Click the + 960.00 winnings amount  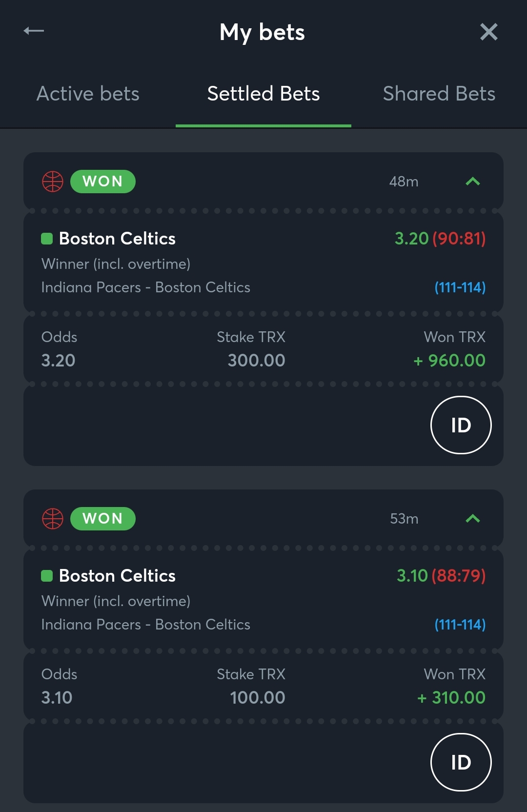[x=449, y=361]
